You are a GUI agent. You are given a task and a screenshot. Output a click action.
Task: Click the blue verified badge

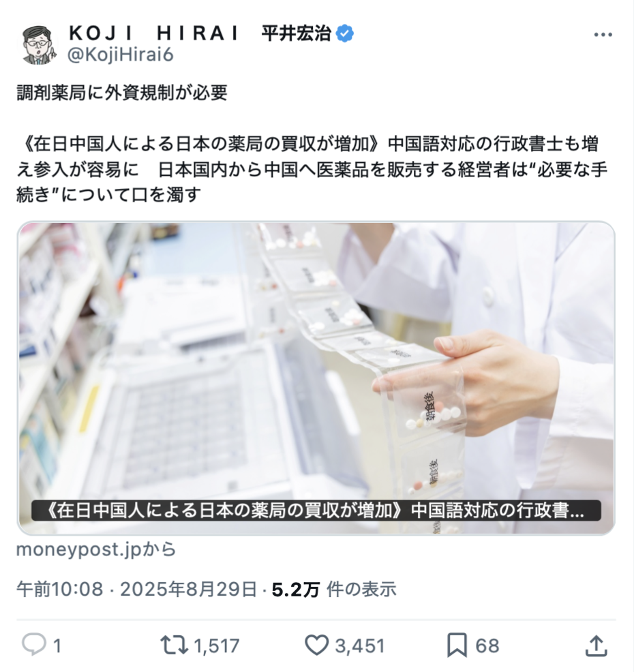click(345, 33)
